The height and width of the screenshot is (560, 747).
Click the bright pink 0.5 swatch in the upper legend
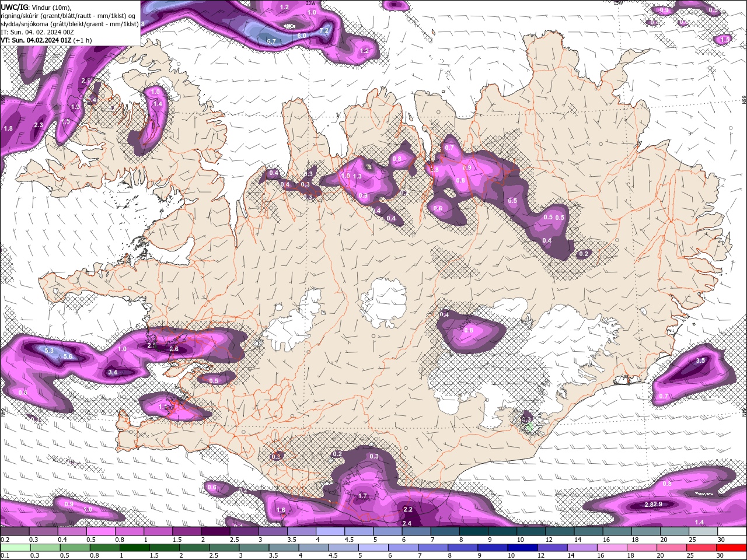coord(100,531)
